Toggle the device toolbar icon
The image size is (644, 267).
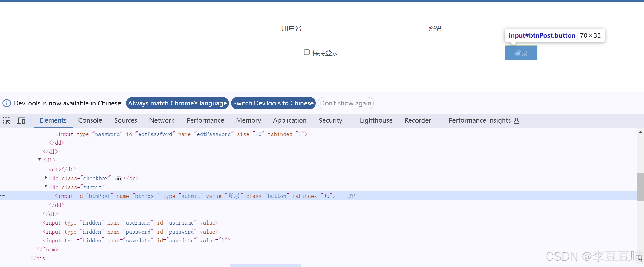pyautogui.click(x=21, y=121)
